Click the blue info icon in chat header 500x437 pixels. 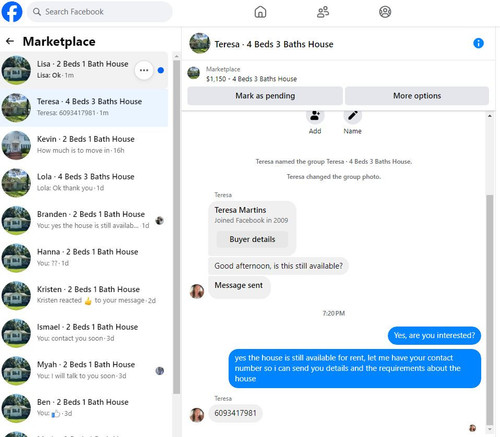tap(478, 43)
